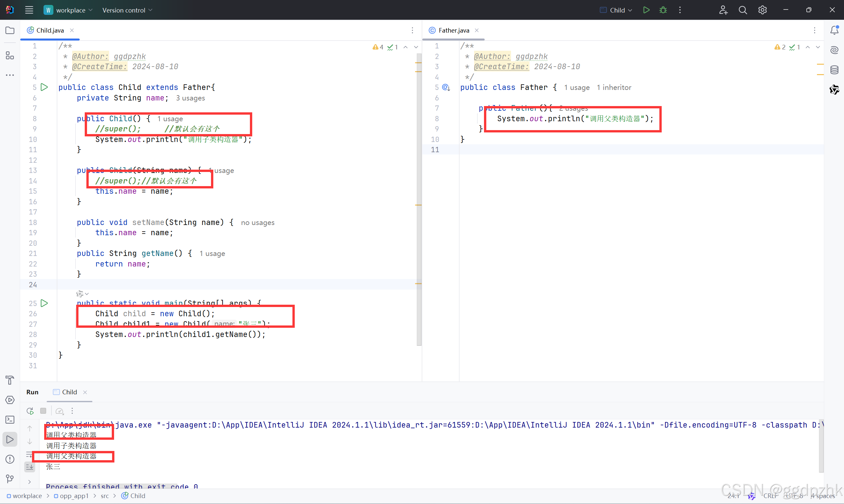
Task: Toggle the Run tool window button
Action: [10, 439]
